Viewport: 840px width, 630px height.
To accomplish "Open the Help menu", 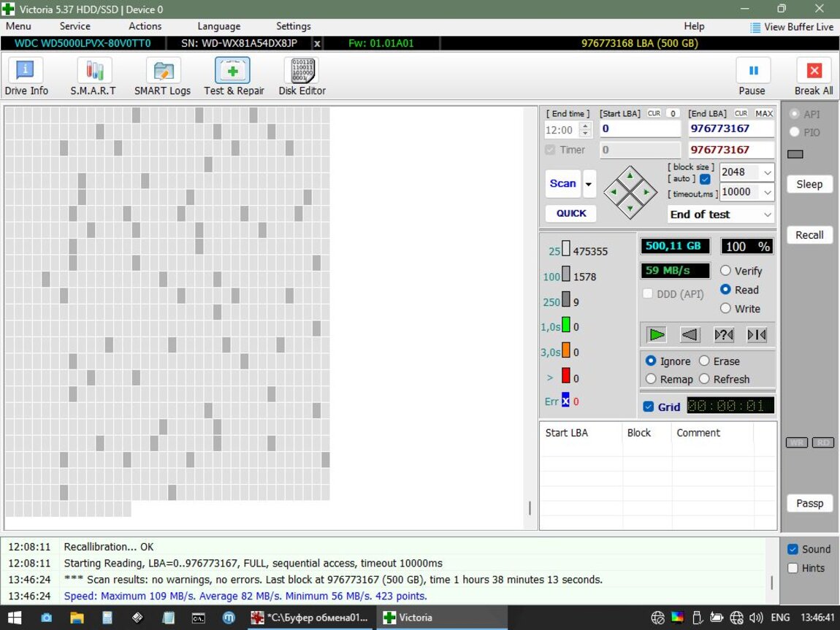I will (694, 26).
